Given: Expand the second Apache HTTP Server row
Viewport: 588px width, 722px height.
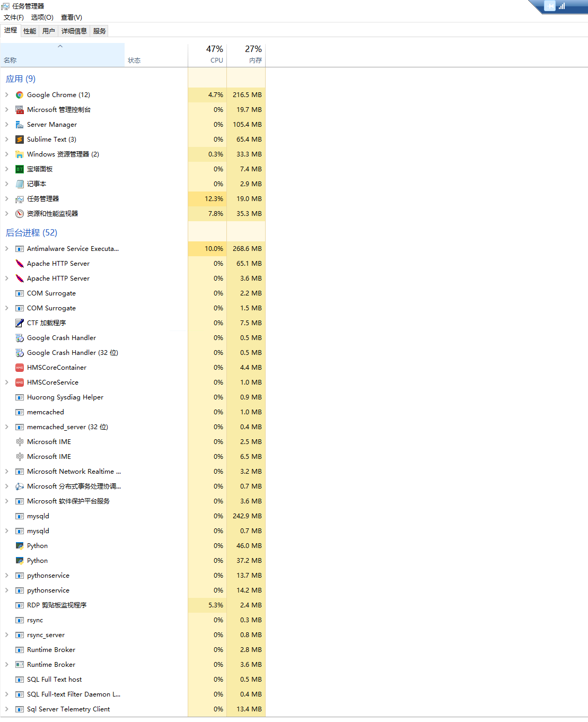Looking at the screenshot, I should coord(6,279).
